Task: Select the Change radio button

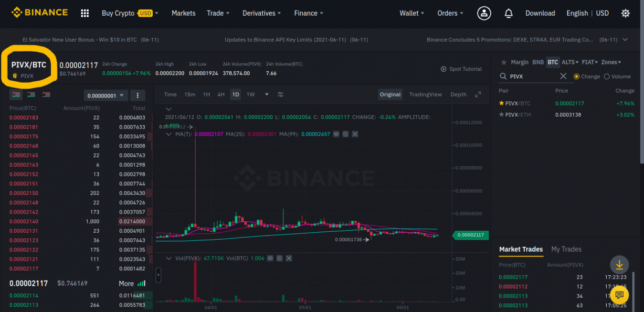Action: point(576,76)
